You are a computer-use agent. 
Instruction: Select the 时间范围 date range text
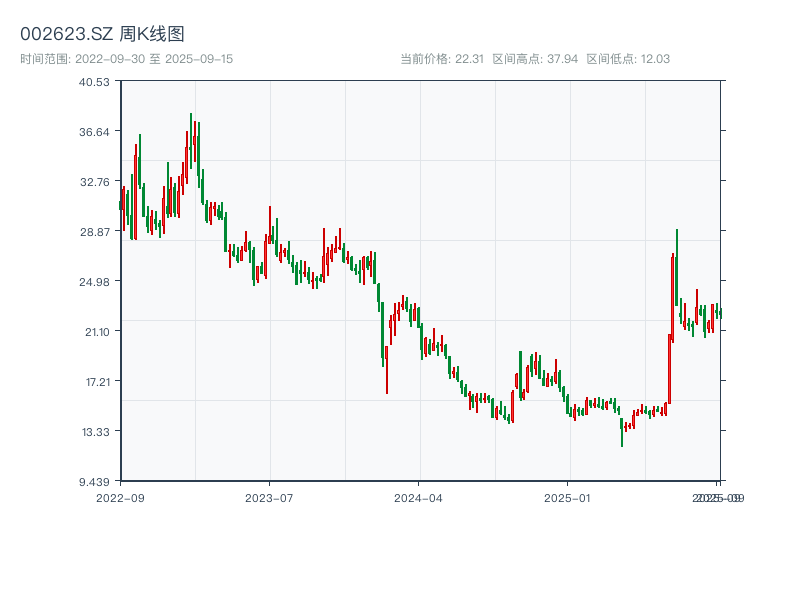(x=126, y=59)
